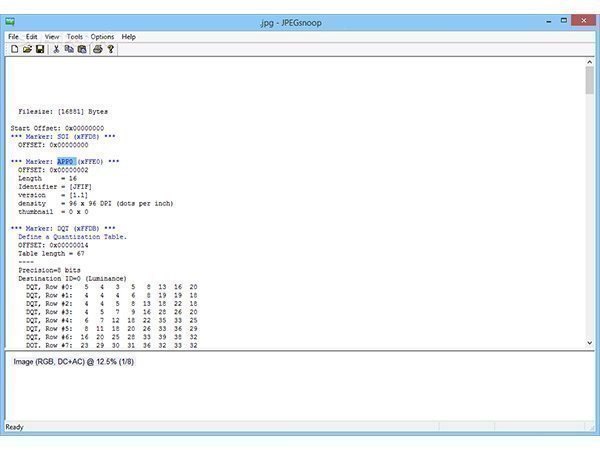Open a file using the folder icon
The width and height of the screenshot is (600, 450).
point(27,49)
